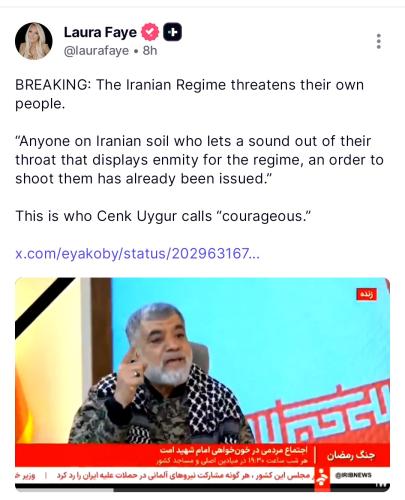Open the three-dot post options menu
Viewport: 405px width, 500px height.
point(379,41)
